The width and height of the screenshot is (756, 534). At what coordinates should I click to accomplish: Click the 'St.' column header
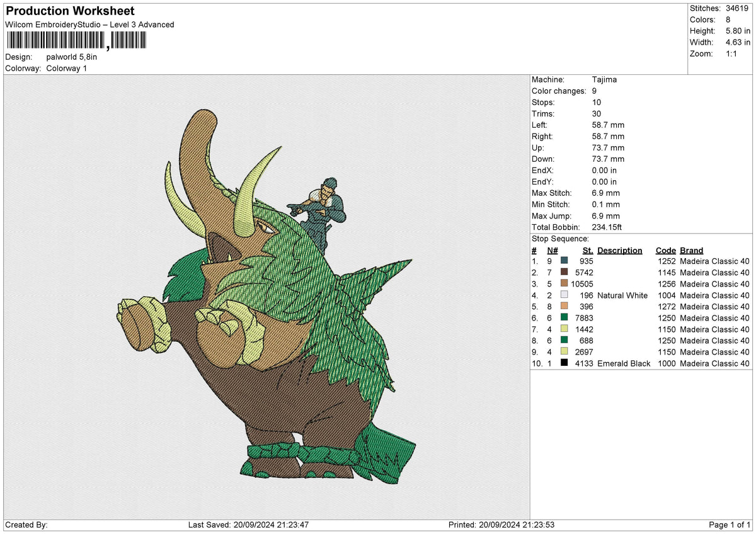click(x=588, y=251)
